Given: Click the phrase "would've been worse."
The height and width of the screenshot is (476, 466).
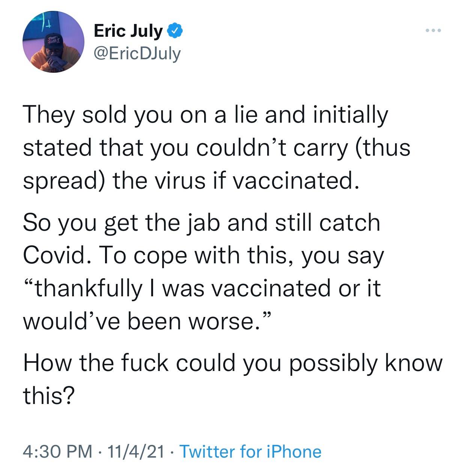Looking at the screenshot, I should [x=146, y=321].
